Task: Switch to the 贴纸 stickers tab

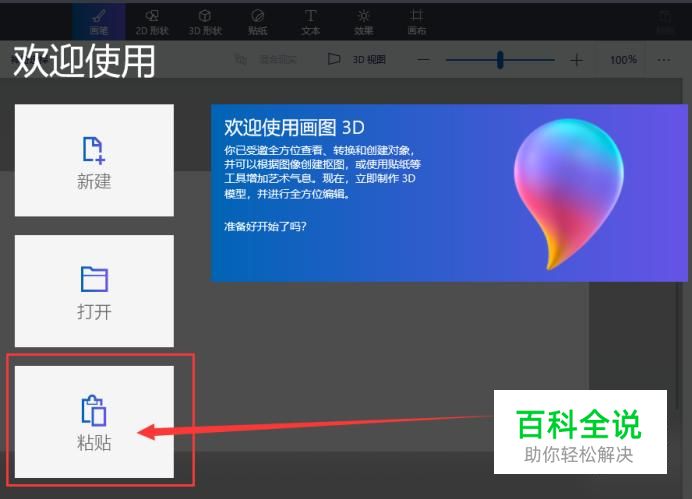Action: pyautogui.click(x=258, y=22)
